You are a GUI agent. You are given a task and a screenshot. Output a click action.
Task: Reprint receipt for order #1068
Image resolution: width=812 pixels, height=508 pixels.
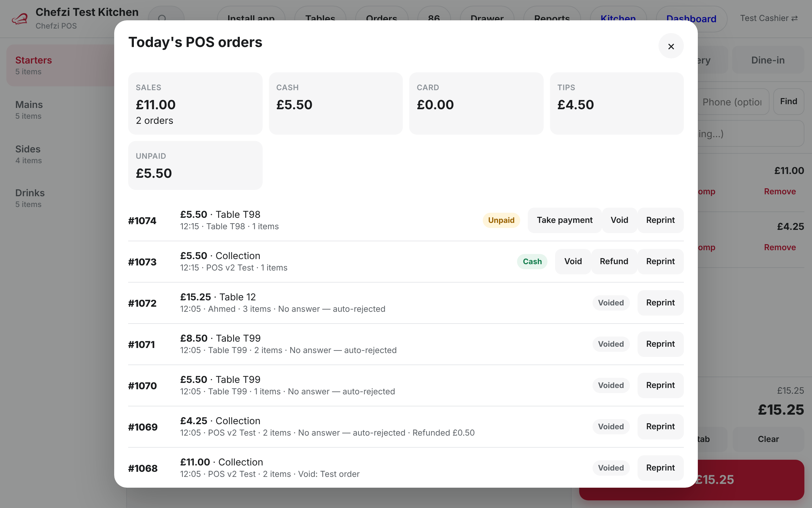pyautogui.click(x=660, y=468)
